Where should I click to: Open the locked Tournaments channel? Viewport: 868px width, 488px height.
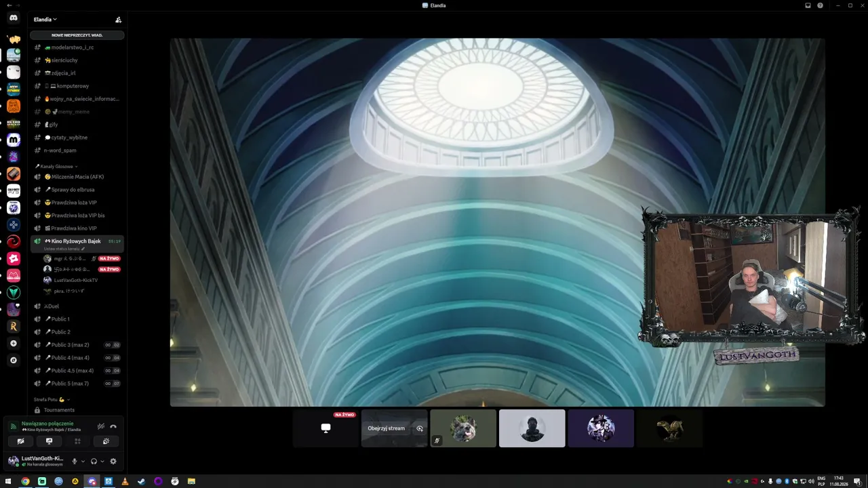click(77, 410)
